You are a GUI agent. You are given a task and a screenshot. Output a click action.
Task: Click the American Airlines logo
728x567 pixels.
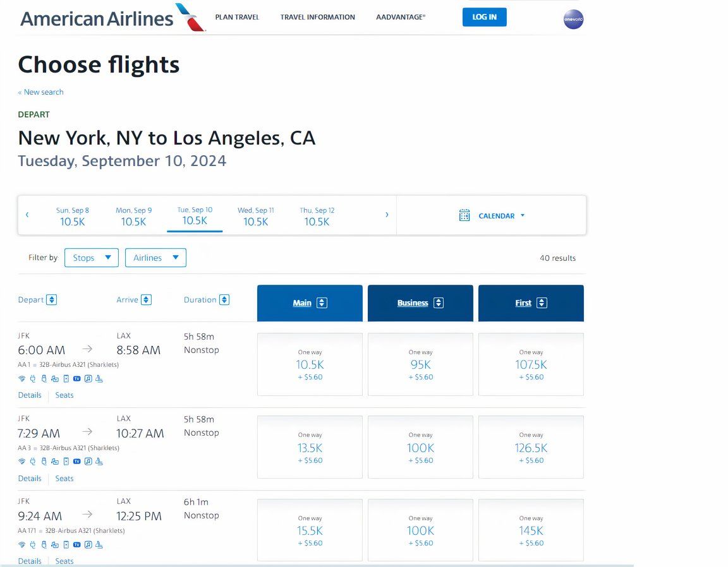(112, 18)
